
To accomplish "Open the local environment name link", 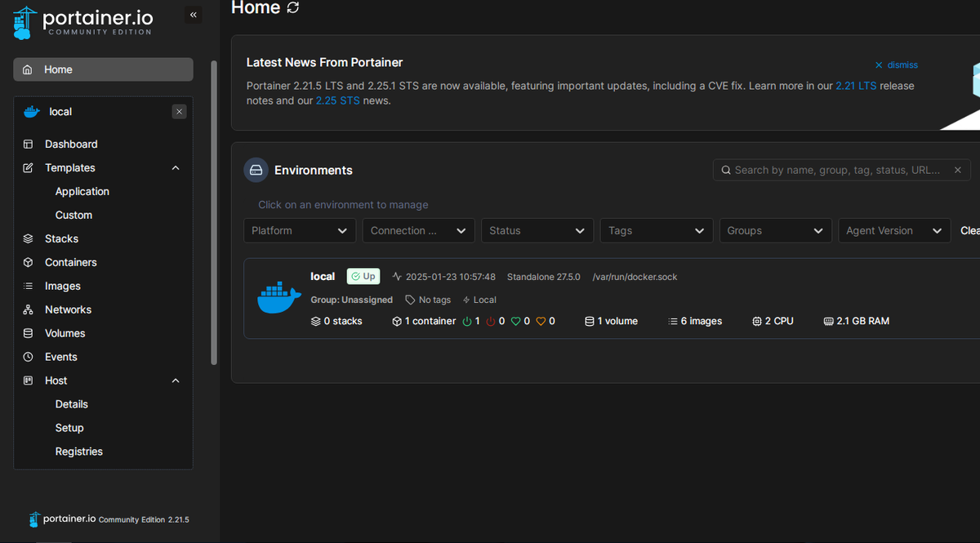I will (x=323, y=276).
